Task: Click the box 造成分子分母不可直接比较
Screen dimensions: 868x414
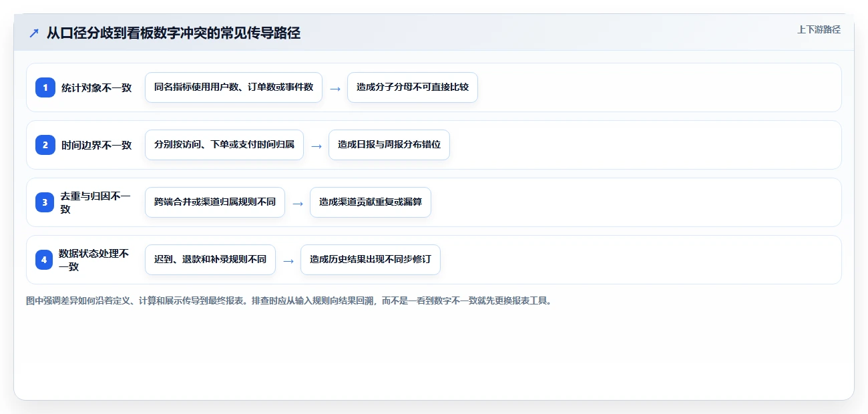Action: (x=413, y=87)
